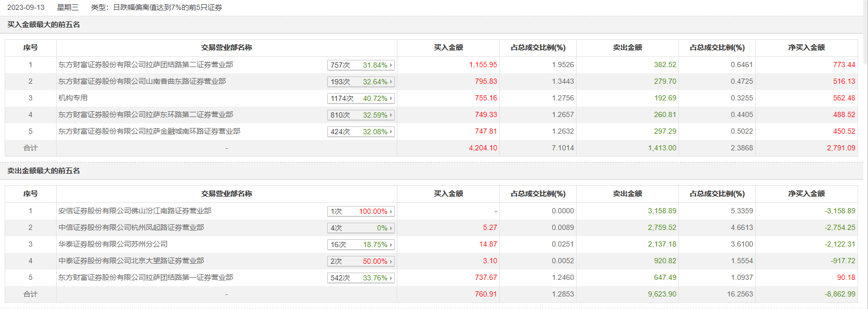Image resolution: width=868 pixels, height=309 pixels.
Task: Expand the 193次 32.64% stats box
Action: coord(361,82)
